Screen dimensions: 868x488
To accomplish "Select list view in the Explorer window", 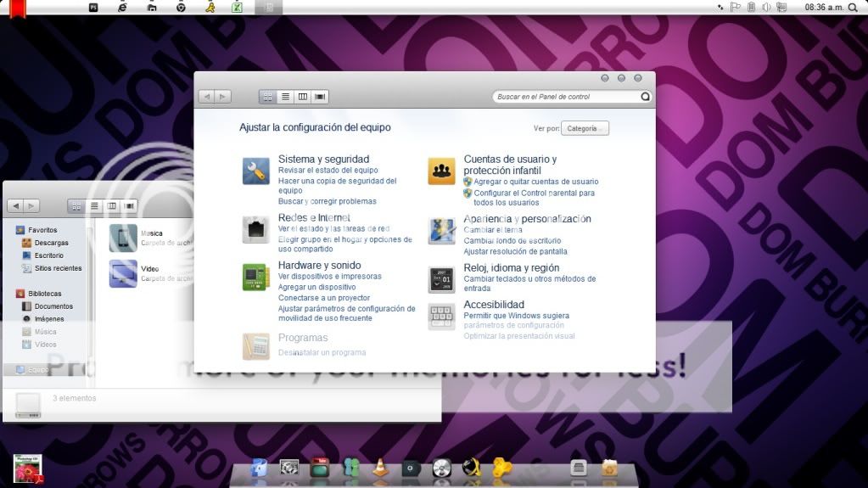I will tap(94, 206).
